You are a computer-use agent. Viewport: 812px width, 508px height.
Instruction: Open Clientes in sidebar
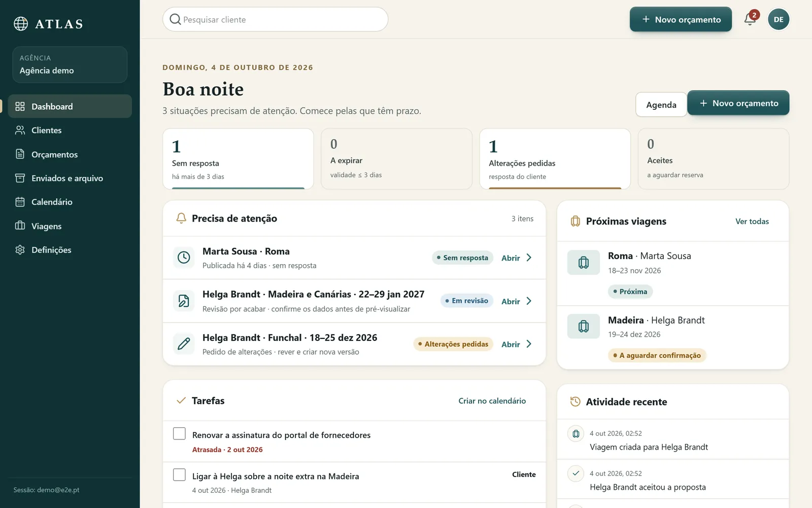click(x=70, y=130)
